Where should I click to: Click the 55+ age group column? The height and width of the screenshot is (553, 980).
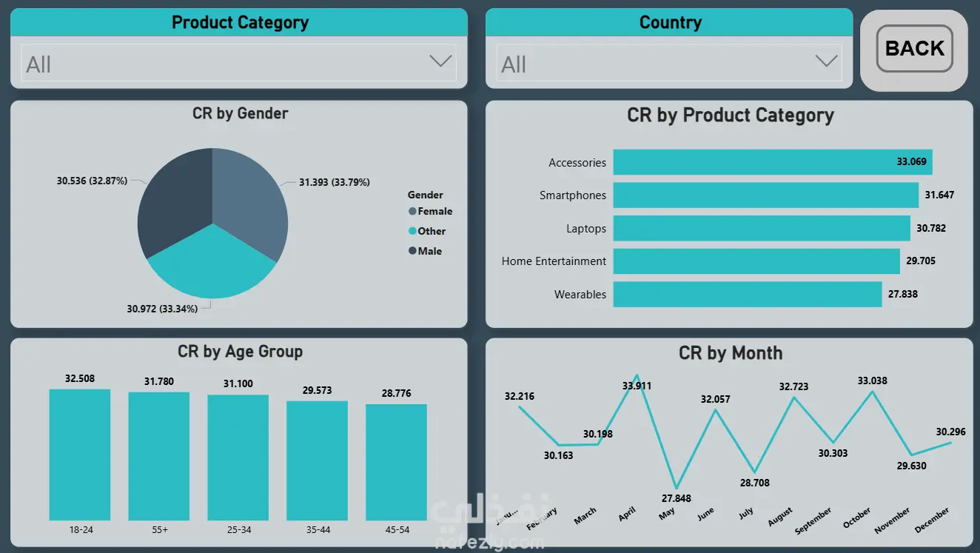[158, 456]
